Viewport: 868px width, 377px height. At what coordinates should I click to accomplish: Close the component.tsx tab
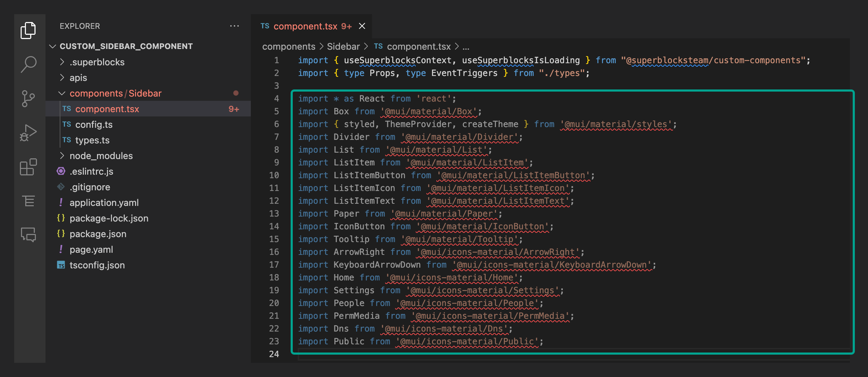coord(362,26)
